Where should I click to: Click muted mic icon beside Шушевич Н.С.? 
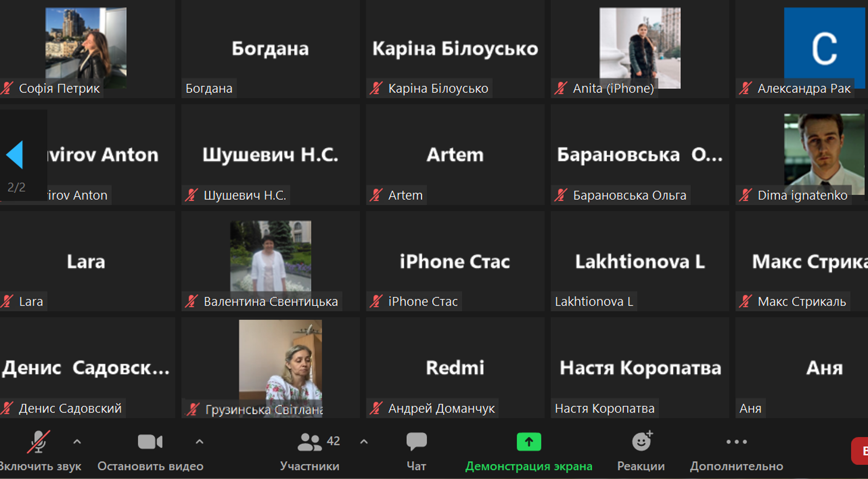191,195
